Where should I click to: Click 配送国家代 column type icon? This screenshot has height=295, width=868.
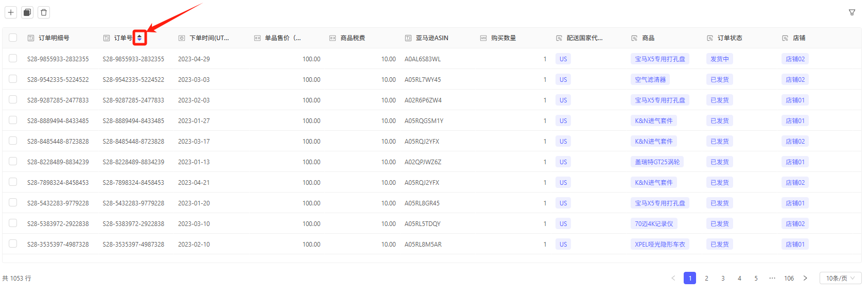(x=559, y=38)
